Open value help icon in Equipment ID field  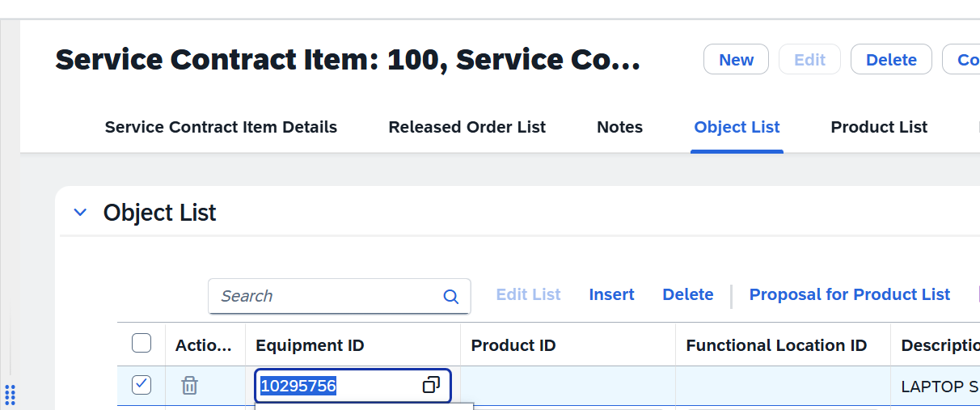432,386
